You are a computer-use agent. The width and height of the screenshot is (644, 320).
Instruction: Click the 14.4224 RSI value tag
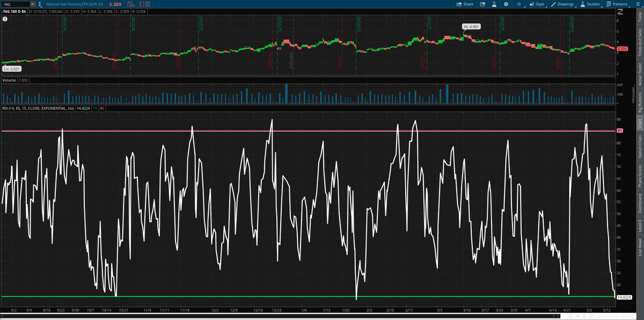(624, 297)
